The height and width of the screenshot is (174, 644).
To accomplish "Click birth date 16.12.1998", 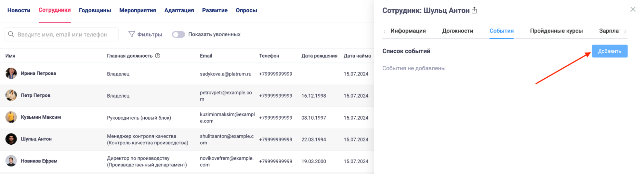I will tap(313, 96).
